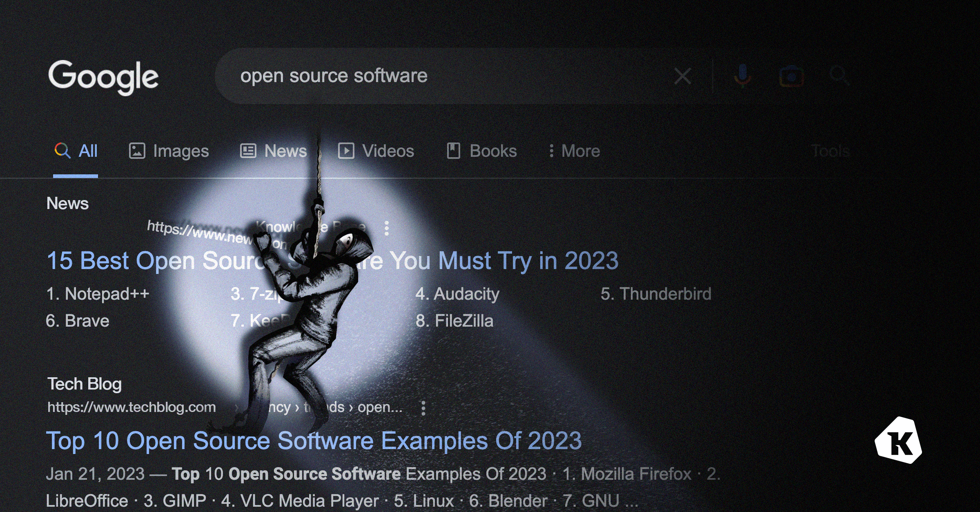This screenshot has width=980, height=512.
Task: Click 'Jan 21, 2023' snippet date
Action: [x=95, y=474]
